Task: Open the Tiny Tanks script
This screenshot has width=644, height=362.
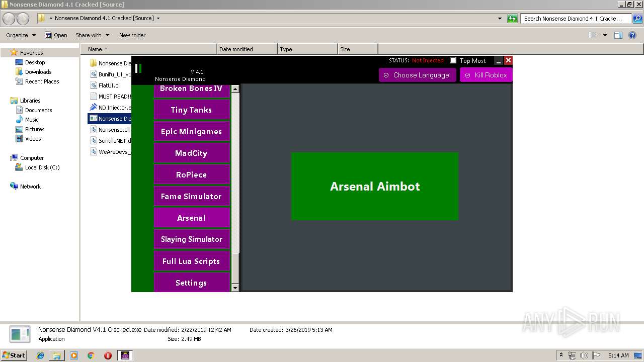Action: [191, 110]
